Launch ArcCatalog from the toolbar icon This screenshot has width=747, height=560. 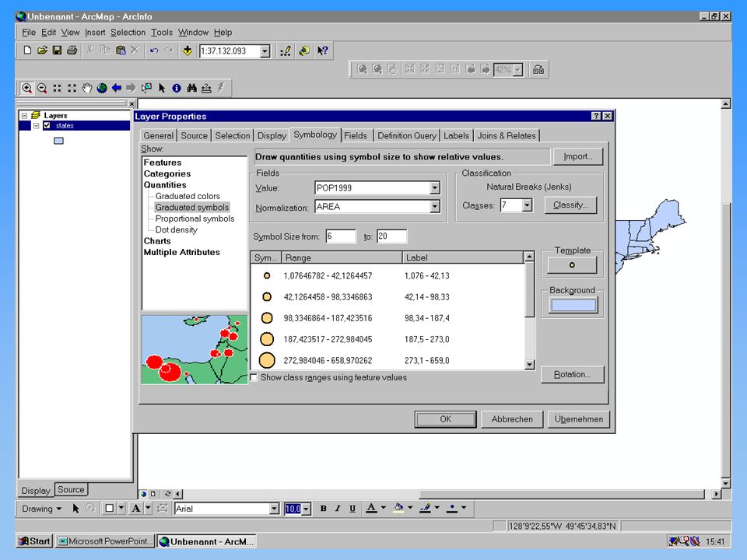pos(303,51)
